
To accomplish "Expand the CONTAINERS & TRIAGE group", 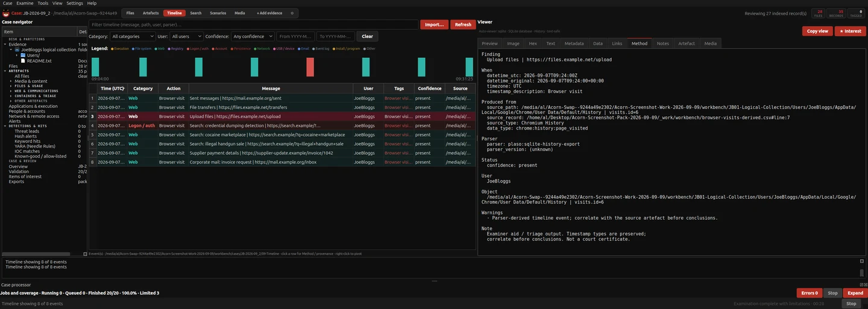I will (x=11, y=96).
